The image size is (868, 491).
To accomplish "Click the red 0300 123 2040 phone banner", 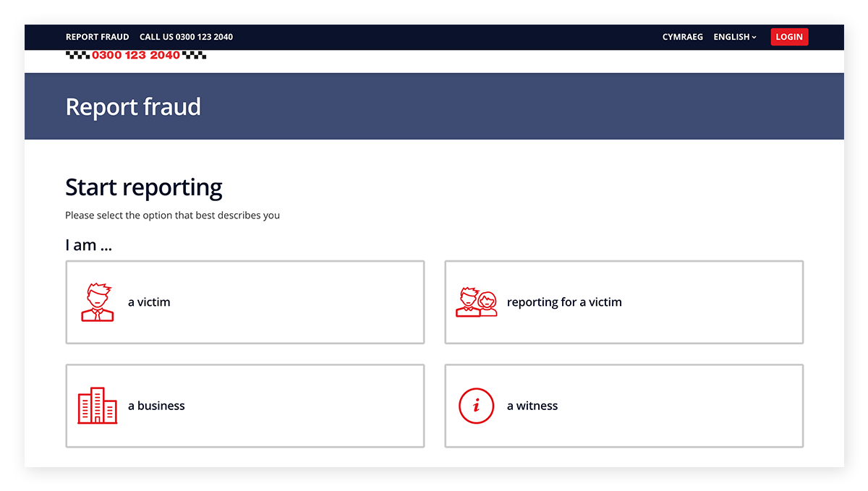I will 136,55.
